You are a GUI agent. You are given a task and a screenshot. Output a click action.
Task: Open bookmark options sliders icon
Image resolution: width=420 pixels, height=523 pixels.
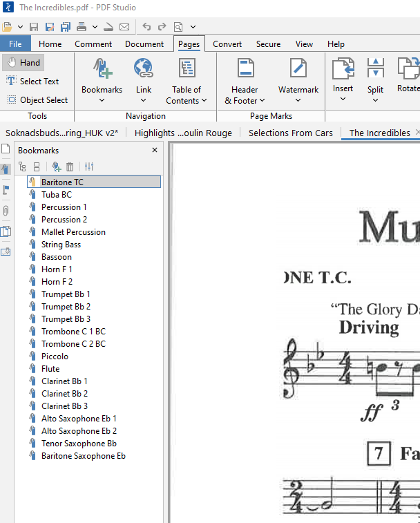tap(89, 167)
